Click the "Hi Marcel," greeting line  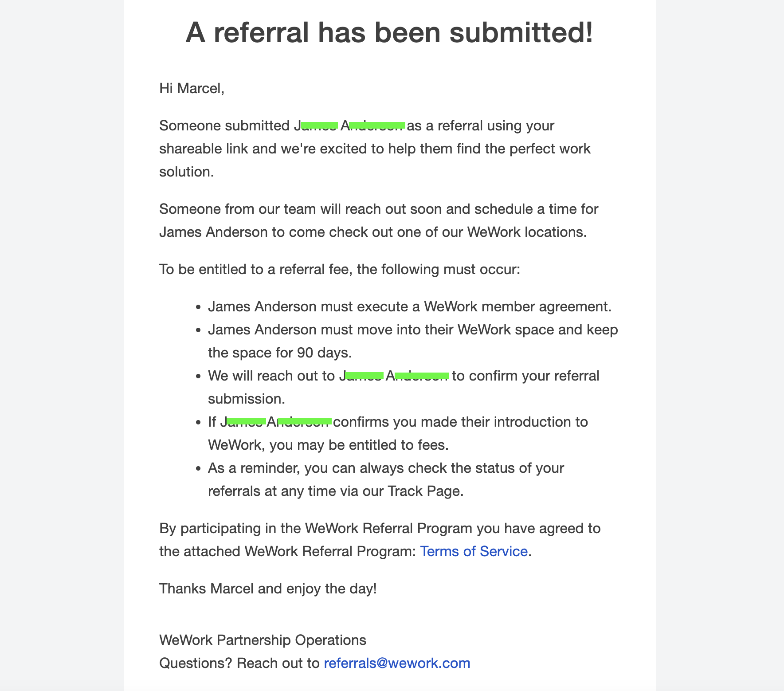pos(192,88)
